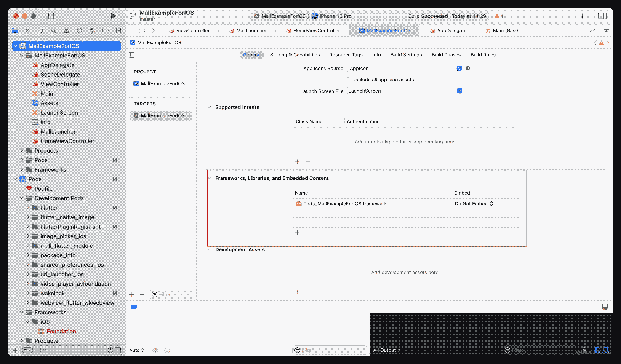
Task: Open the Resource Tags tab
Action: pos(346,55)
